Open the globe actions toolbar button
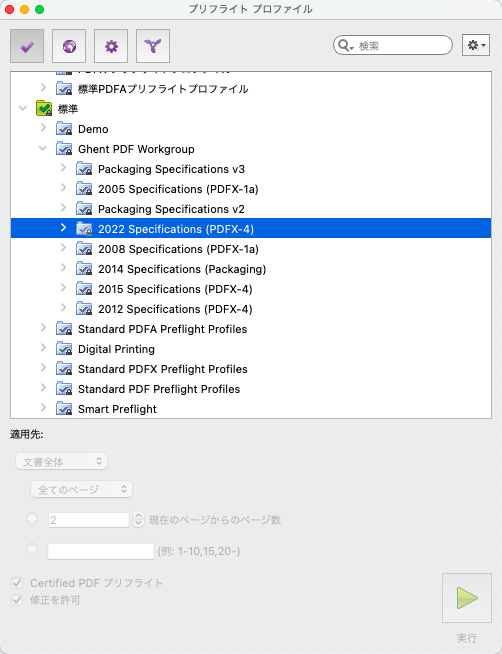This screenshot has height=654, width=502. pos(69,46)
